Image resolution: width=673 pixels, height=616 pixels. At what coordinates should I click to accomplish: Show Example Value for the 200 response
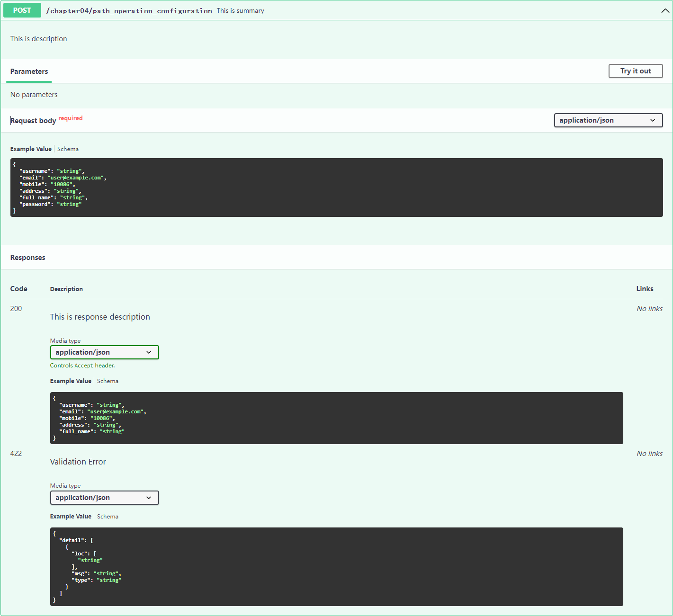[71, 381]
